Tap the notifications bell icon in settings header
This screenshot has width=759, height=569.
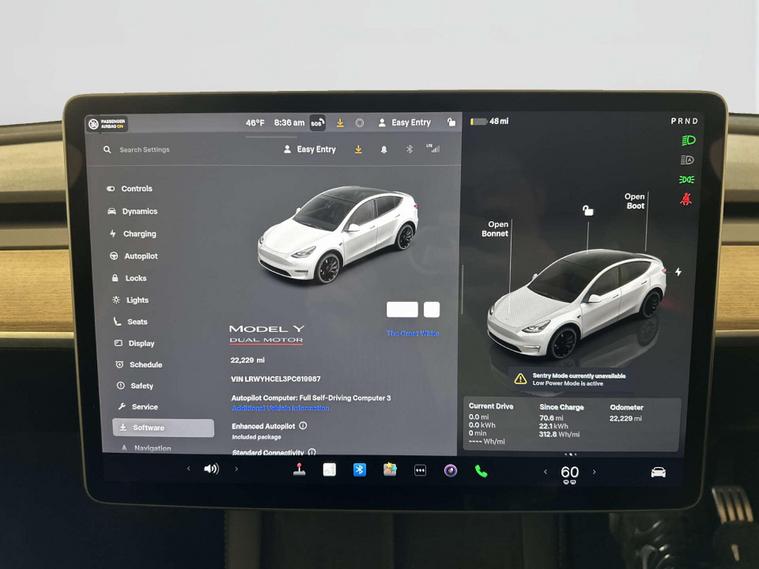click(x=383, y=150)
